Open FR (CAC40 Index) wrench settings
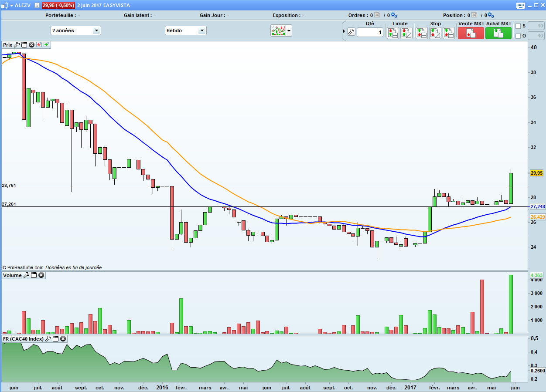Image resolution: width=546 pixels, height=392 pixels. point(48,338)
